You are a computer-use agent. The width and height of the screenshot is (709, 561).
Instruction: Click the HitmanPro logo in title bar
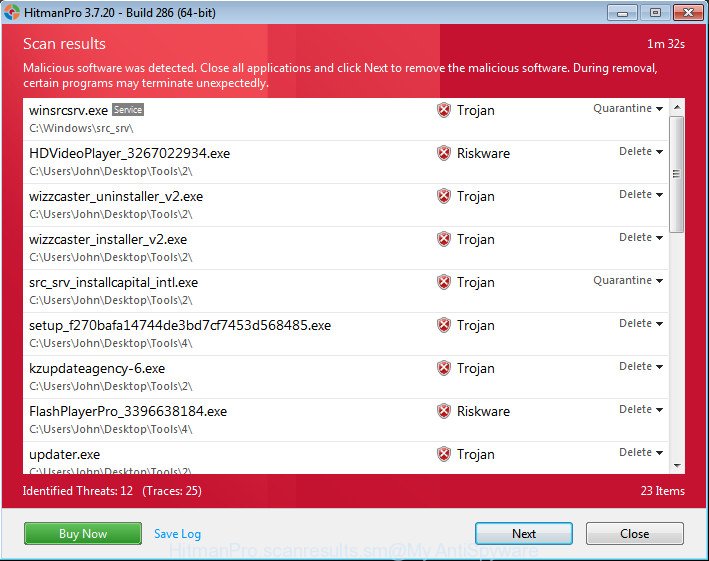tap(12, 13)
